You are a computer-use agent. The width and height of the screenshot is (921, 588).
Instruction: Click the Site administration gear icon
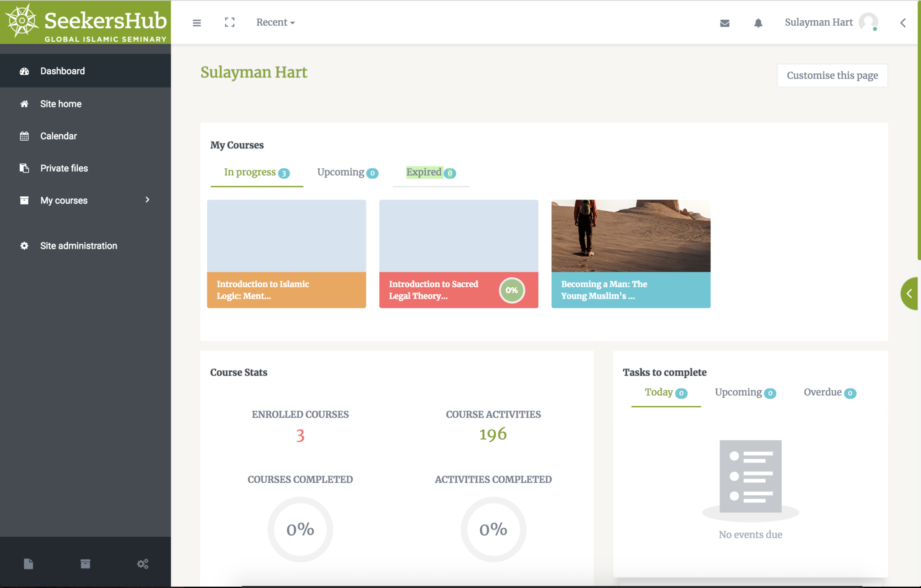pos(24,246)
